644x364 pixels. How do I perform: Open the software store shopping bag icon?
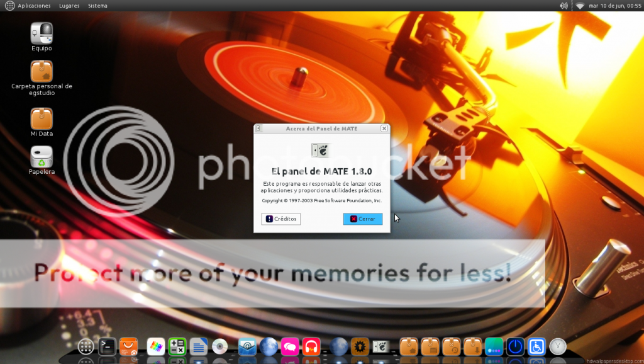coord(128,346)
